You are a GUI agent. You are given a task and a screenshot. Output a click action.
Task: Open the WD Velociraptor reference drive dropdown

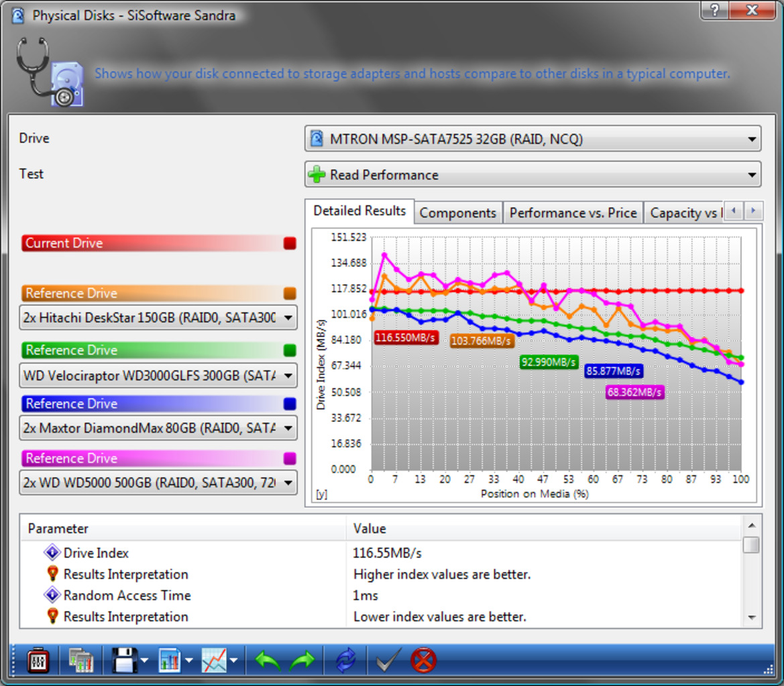pos(158,376)
